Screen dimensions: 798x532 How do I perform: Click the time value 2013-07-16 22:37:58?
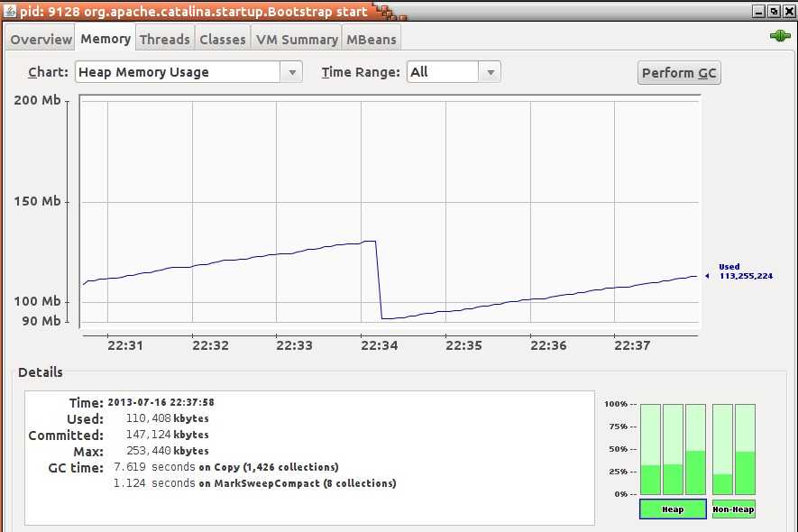click(x=161, y=402)
